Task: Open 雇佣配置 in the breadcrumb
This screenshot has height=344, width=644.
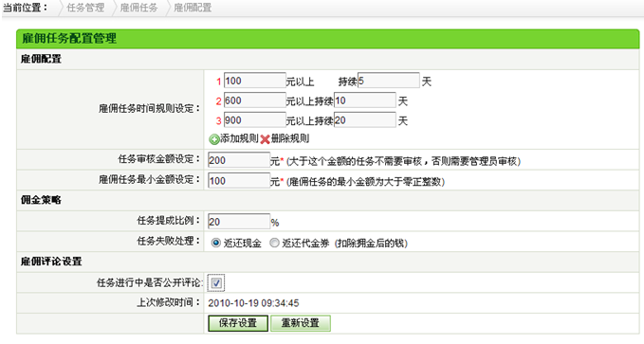Action: [193, 8]
